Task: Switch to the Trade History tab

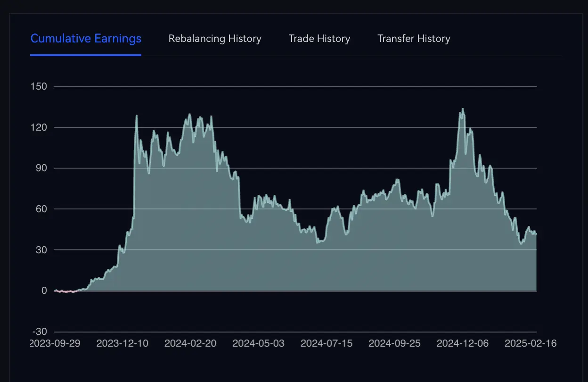Action: coord(319,39)
